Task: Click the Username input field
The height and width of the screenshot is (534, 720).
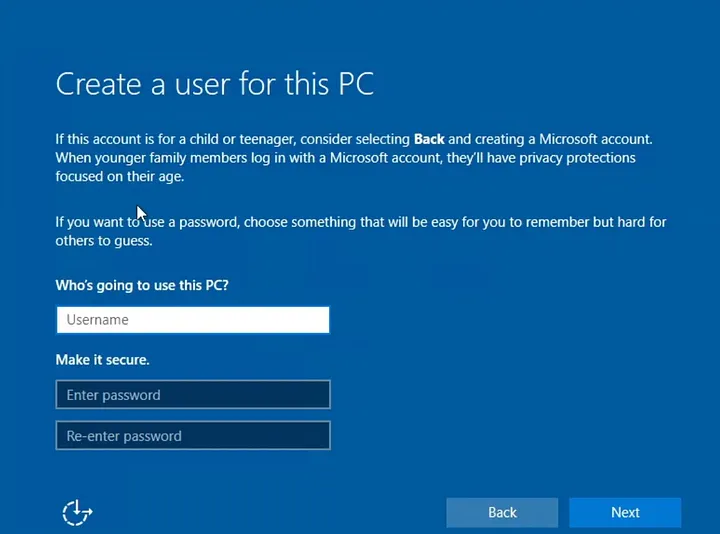Action: tap(192, 320)
